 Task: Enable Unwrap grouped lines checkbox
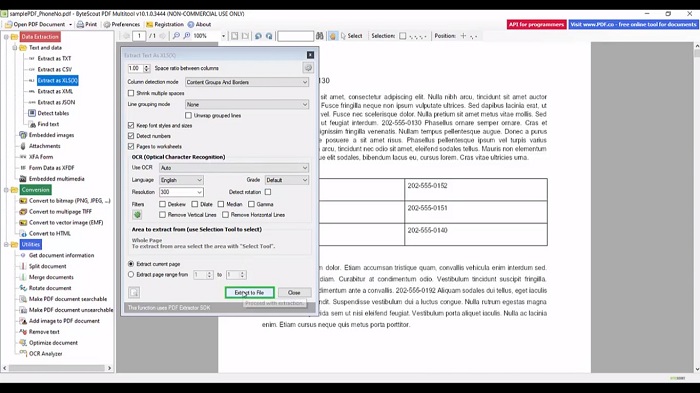188,115
